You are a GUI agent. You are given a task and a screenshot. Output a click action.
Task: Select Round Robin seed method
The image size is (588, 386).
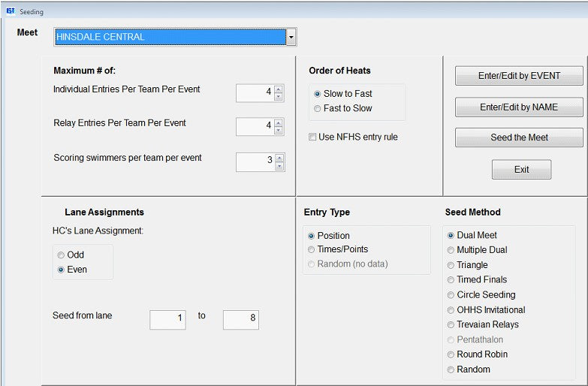(x=451, y=354)
